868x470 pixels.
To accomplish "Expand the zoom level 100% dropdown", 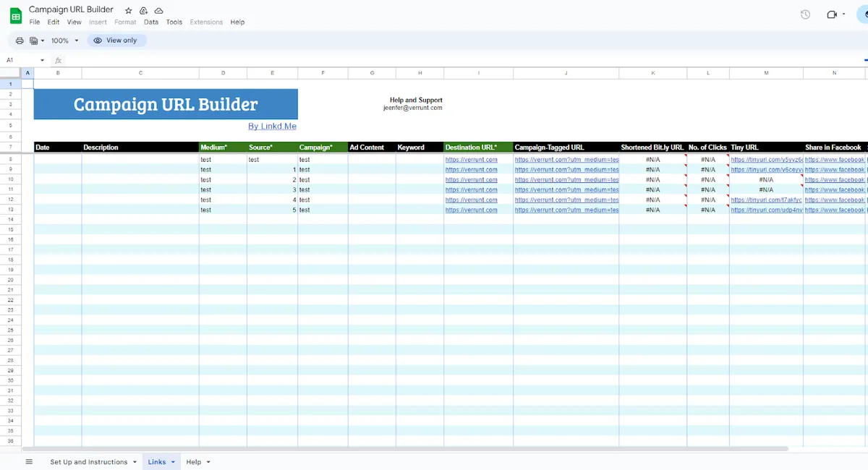I will (64, 40).
